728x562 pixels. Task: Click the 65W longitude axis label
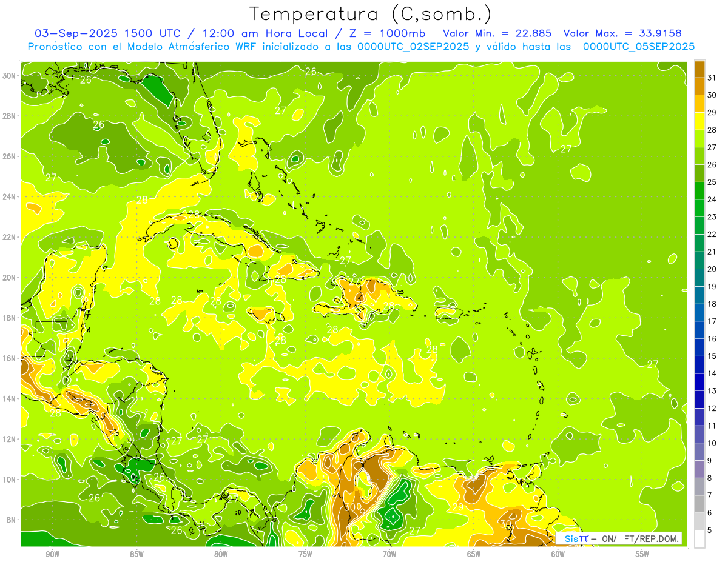[474, 554]
